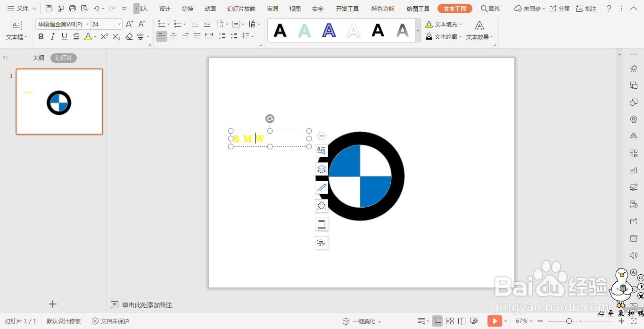The image size is (644, 329).
Task: Open 文本框 text box dropdown
Action: point(17,36)
